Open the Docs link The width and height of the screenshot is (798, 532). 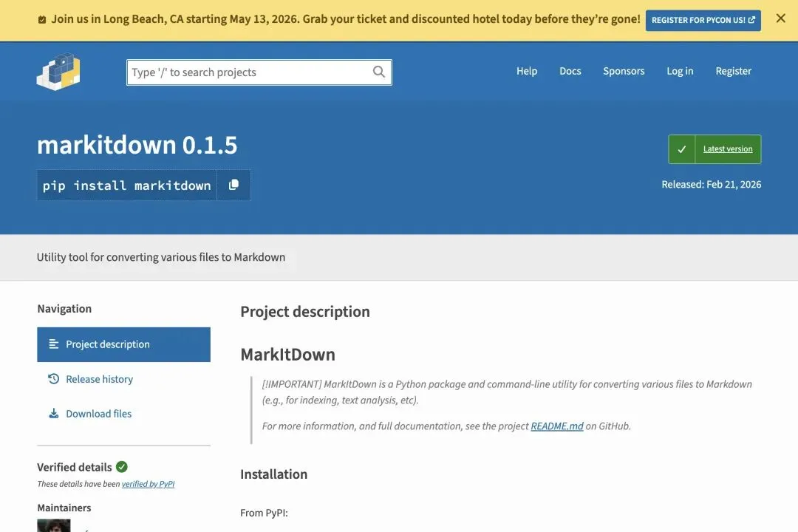pos(570,71)
